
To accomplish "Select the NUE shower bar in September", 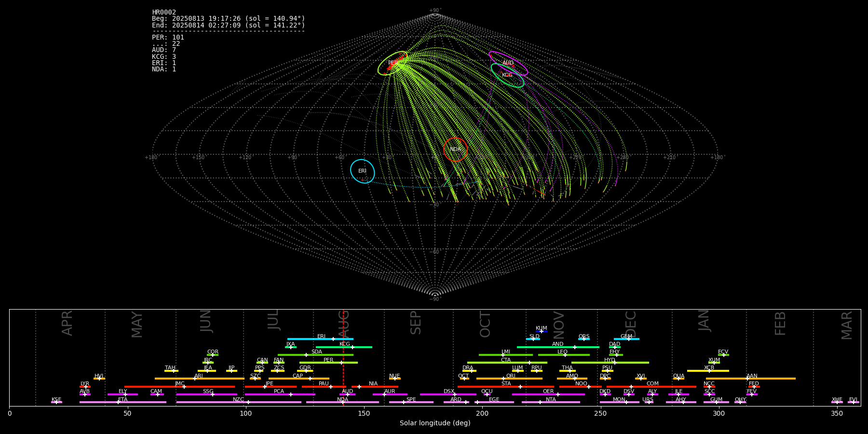I will [x=395, y=379].
